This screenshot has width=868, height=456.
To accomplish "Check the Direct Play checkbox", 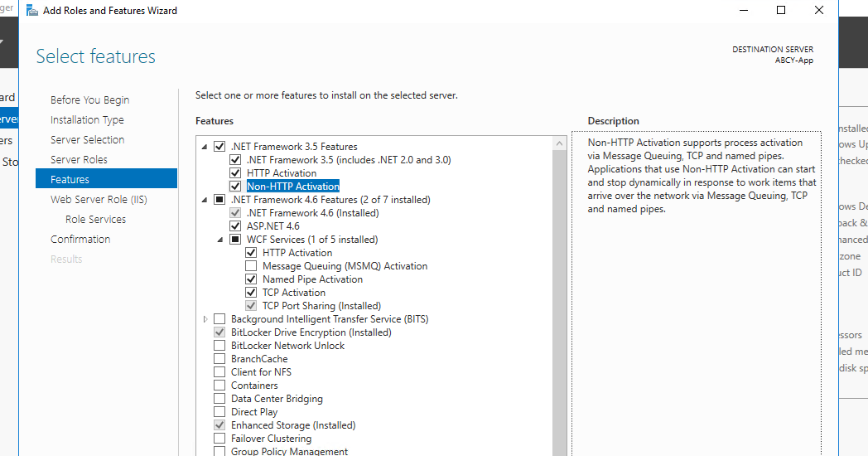I will point(219,412).
